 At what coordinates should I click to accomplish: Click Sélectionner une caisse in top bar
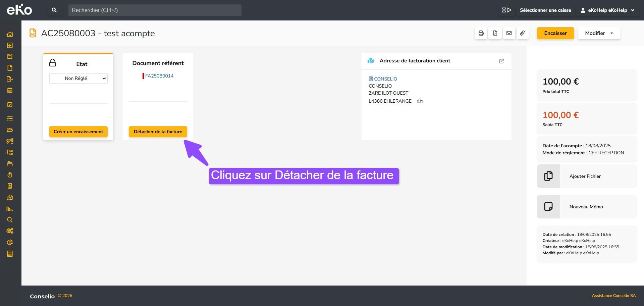click(x=545, y=10)
